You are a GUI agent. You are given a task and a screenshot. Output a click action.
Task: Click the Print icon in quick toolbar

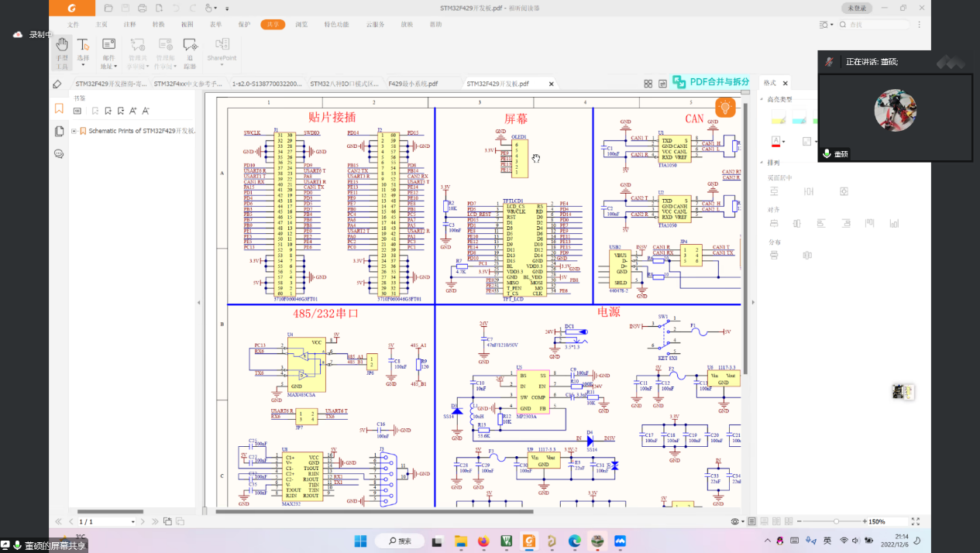(x=142, y=8)
